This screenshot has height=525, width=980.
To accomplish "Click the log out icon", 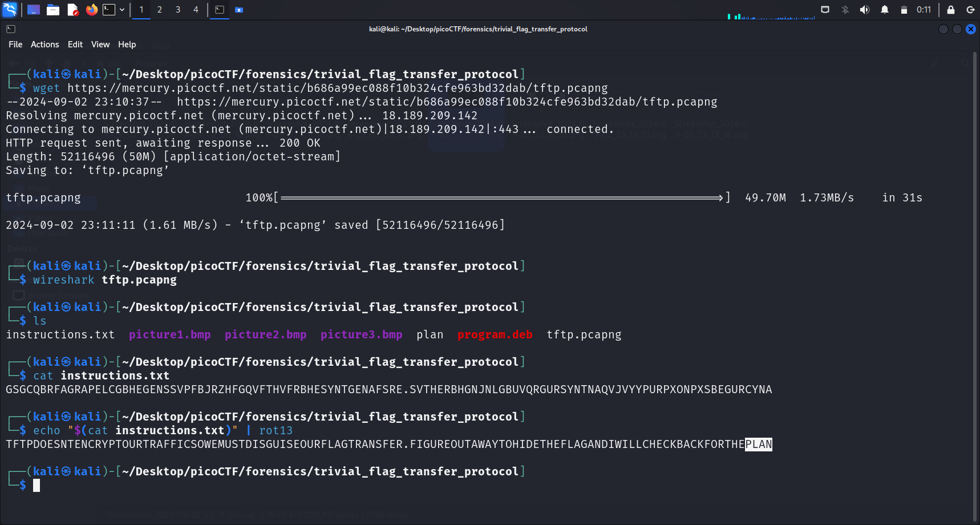I will tap(970, 10).
